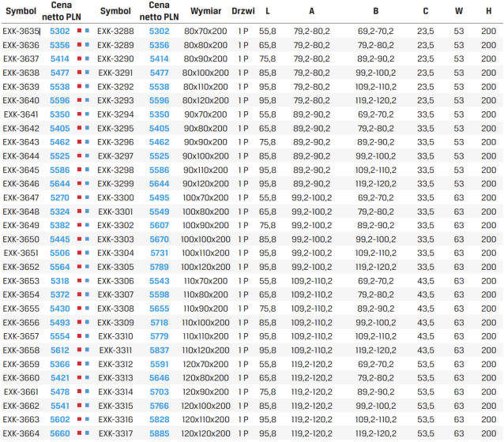
Task: Click dimension 80x70x200
Action: [x=205, y=31]
